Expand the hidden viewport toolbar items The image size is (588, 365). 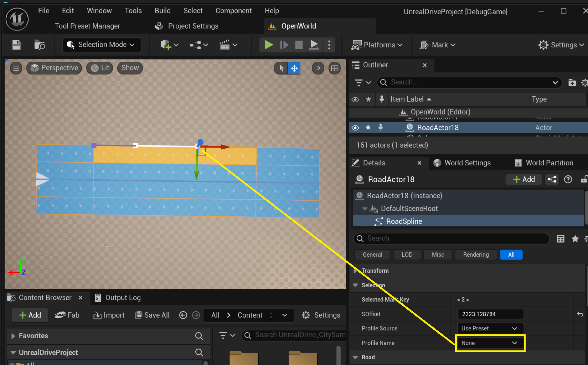click(x=318, y=68)
